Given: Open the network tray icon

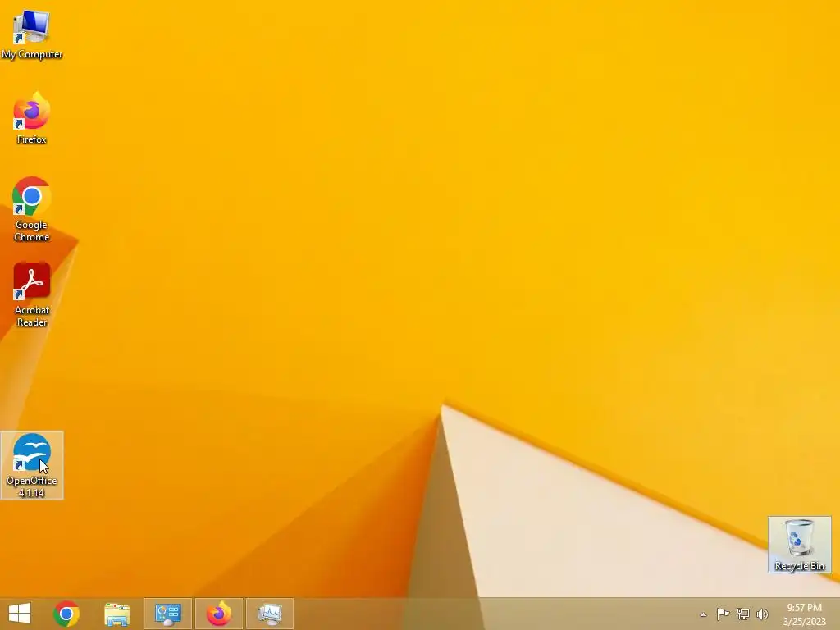Looking at the screenshot, I should point(743,614).
